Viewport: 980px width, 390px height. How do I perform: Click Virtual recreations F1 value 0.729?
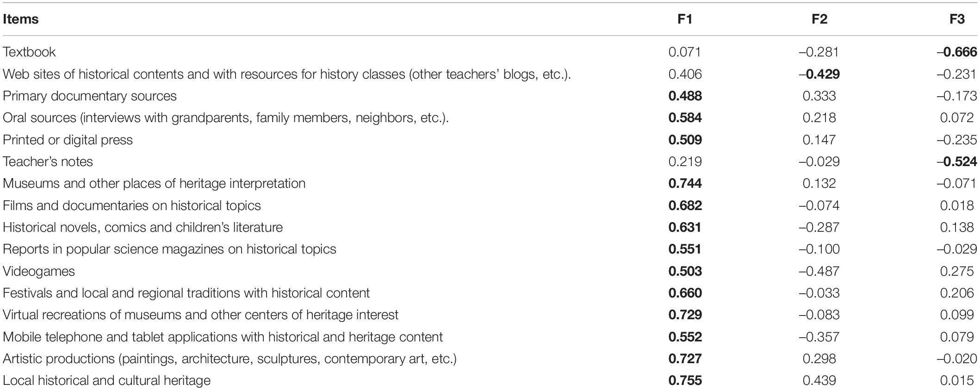pos(685,315)
